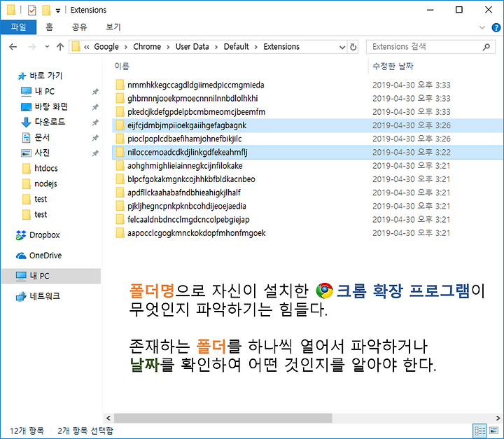Switch to large icons view
The height and width of the screenshot is (439, 504).
493,431
